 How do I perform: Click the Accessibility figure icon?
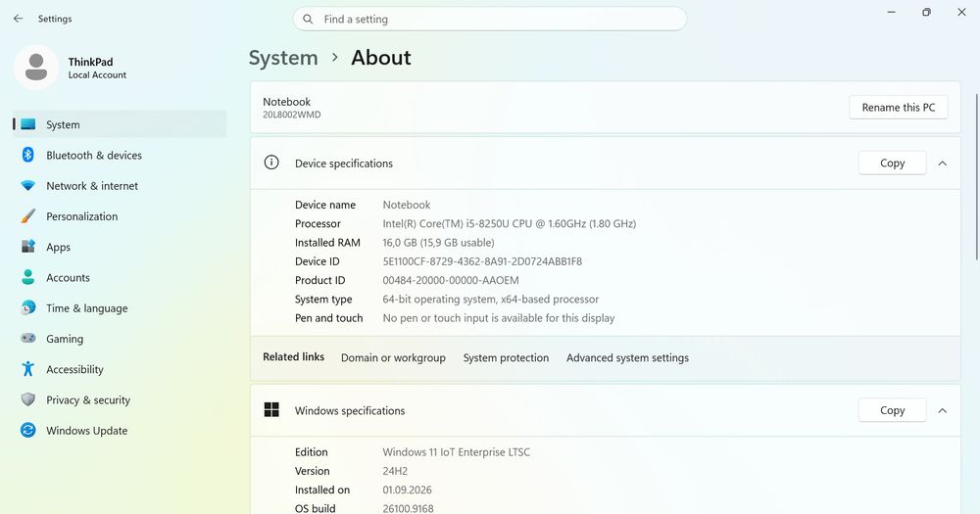pos(28,369)
